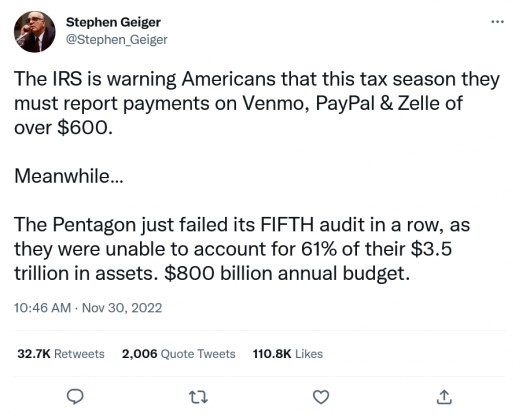The height and width of the screenshot is (417, 519).
Task: View the 110.8K Likes list
Action: click(x=288, y=354)
